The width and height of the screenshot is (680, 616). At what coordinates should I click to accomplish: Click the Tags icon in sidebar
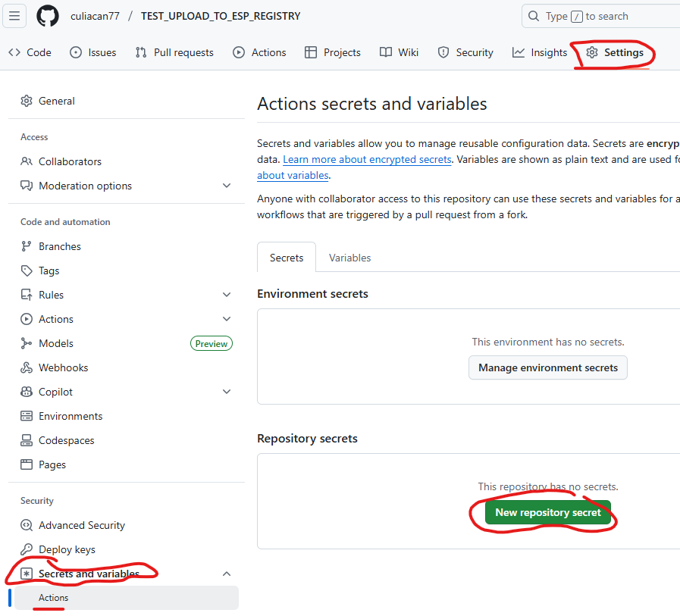click(x=27, y=270)
